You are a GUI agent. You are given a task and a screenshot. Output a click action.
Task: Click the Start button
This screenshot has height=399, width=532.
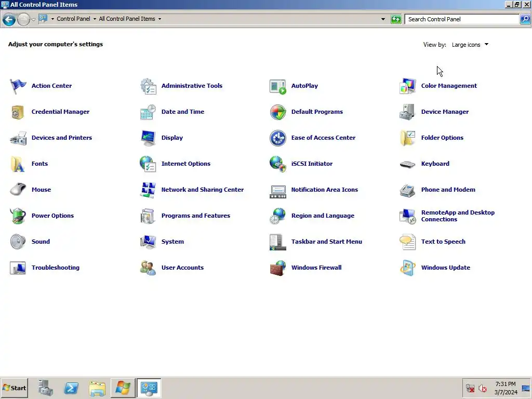point(14,388)
